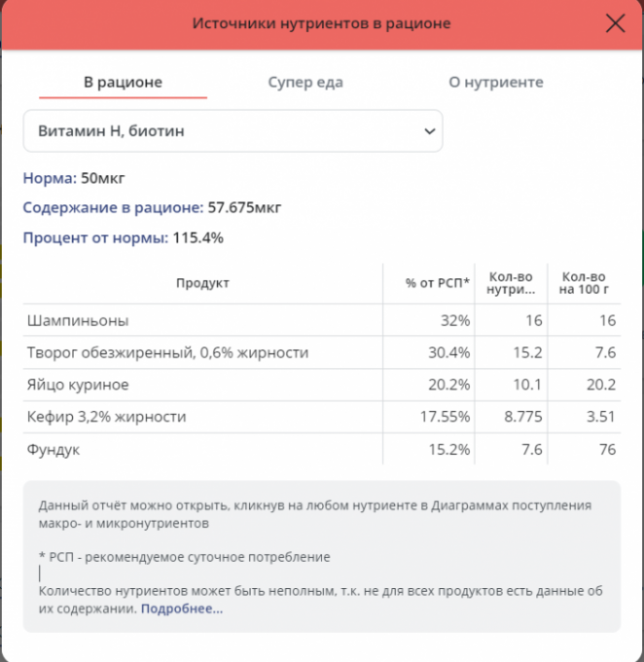This screenshot has width=644, height=662.
Task: Sort by the Продукт column header
Action: 202,282
